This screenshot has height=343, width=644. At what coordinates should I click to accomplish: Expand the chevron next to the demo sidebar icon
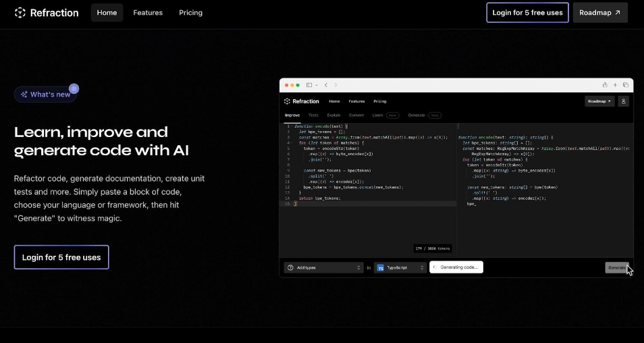(x=316, y=85)
